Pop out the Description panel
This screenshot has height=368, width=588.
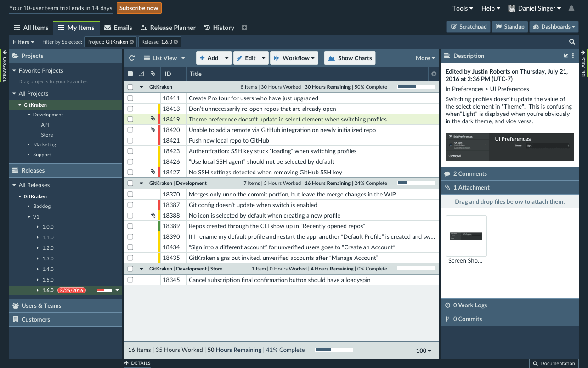pos(566,56)
